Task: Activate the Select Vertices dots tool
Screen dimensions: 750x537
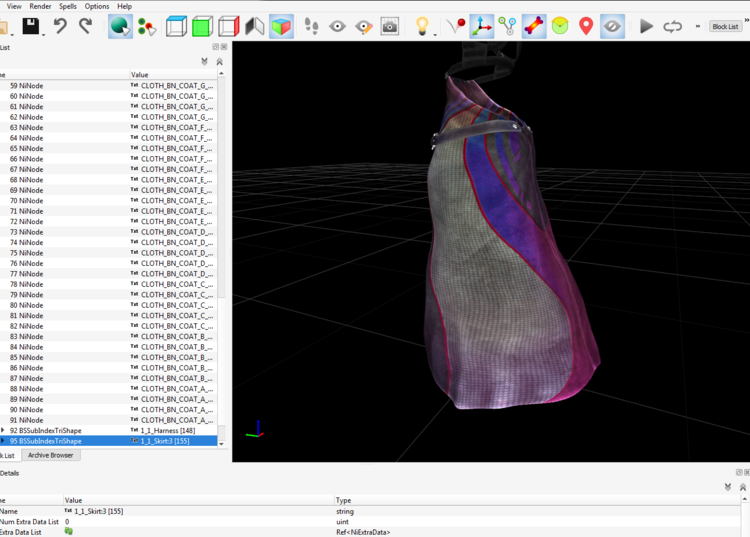Action: pos(146,26)
